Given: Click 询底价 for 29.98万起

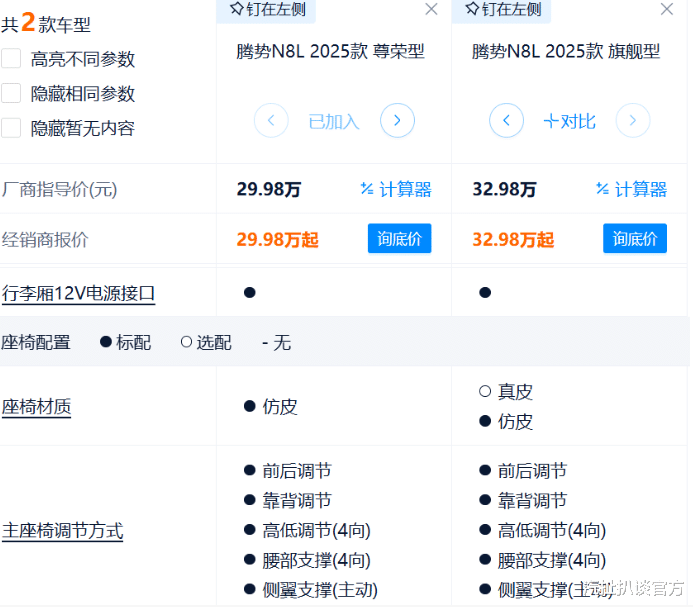Looking at the screenshot, I should click(400, 239).
